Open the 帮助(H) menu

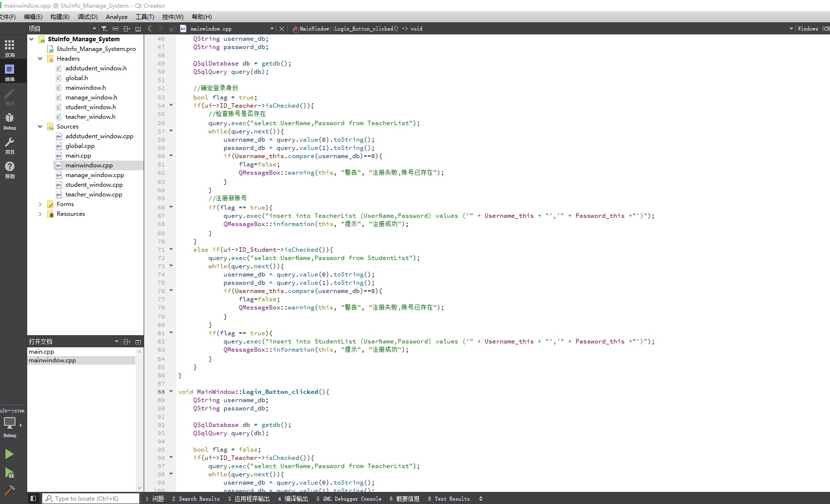(x=202, y=16)
